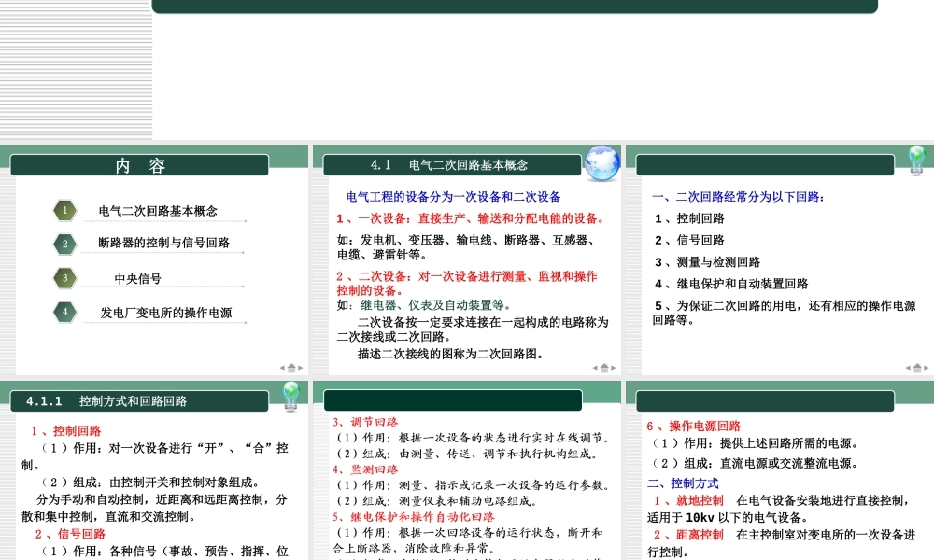Image resolution: width=934 pixels, height=560 pixels.
Task: Select the 4.1 电气二次回路基本概念 title bar
Action: (x=452, y=165)
